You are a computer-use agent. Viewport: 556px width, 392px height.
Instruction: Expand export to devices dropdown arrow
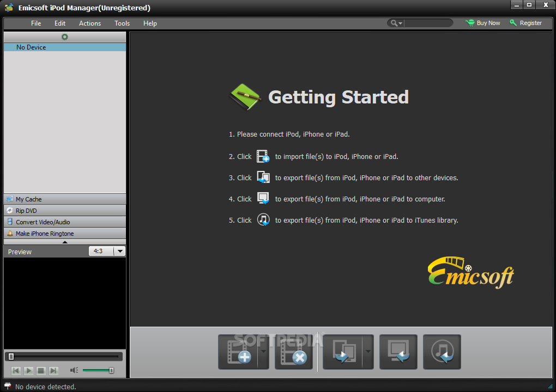click(x=368, y=352)
